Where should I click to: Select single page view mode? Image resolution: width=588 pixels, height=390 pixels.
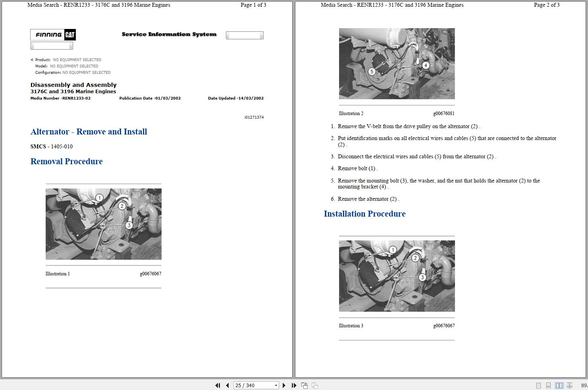tap(538, 385)
